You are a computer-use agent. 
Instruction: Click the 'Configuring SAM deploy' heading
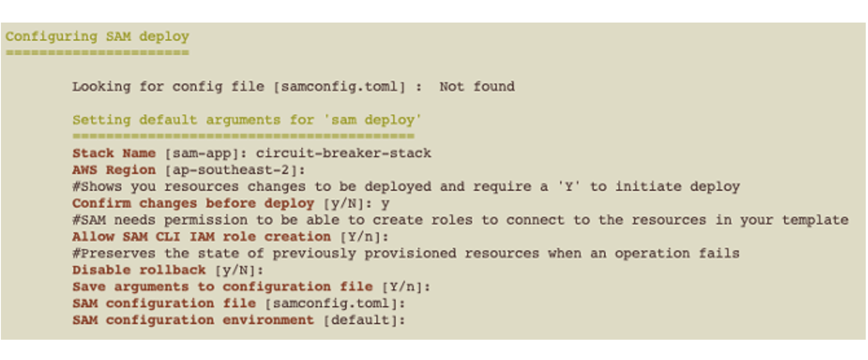pyautogui.click(x=97, y=37)
